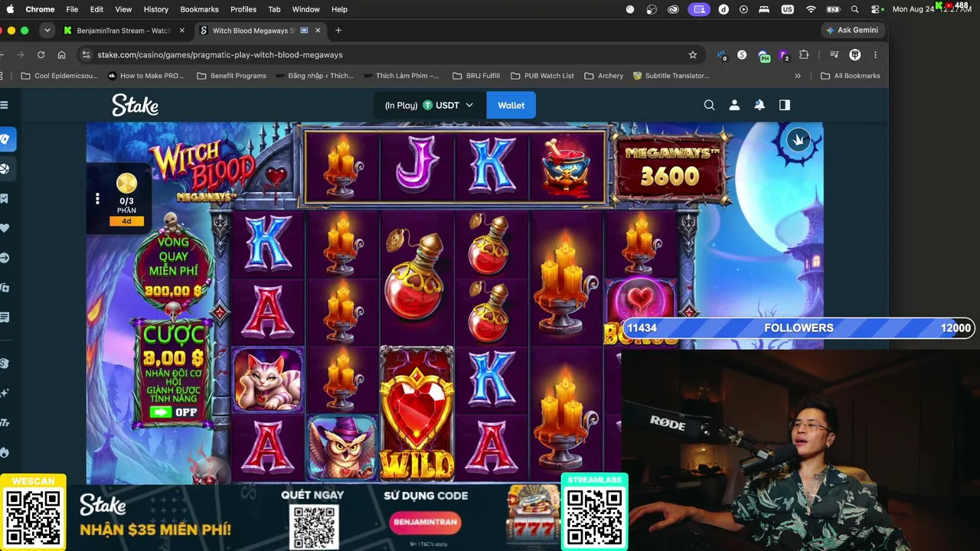980x551 pixels.
Task: Open macOS Control Center icon
Action: pos(876,9)
